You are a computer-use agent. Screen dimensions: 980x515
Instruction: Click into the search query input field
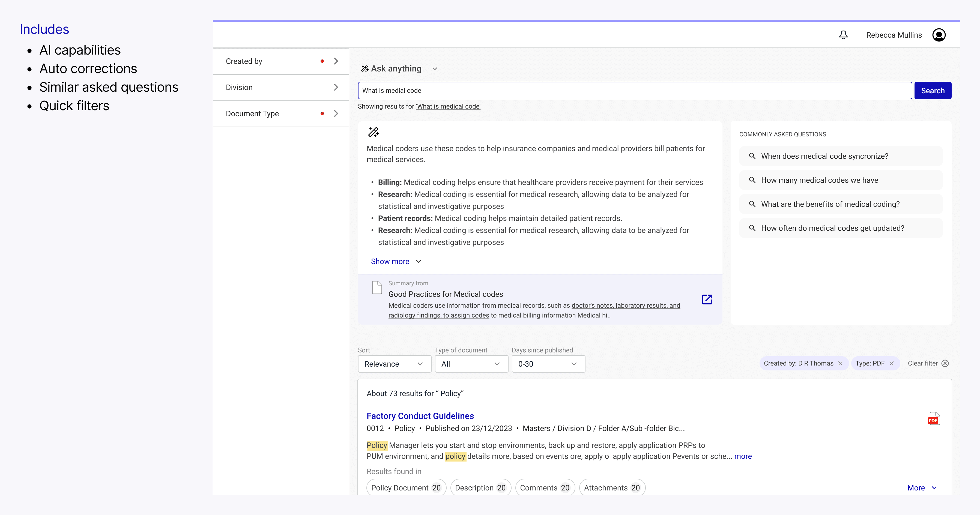(634, 91)
